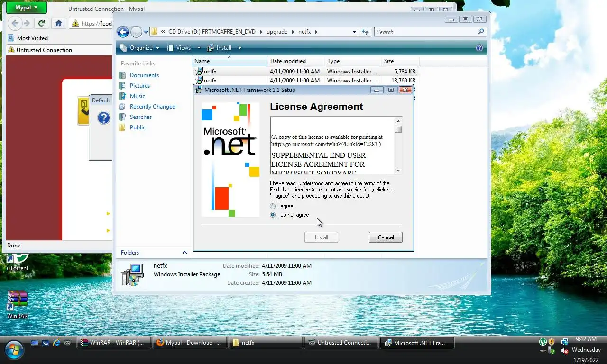Open the Windows Start orb
This screenshot has width=607, height=364.
pos(14,350)
